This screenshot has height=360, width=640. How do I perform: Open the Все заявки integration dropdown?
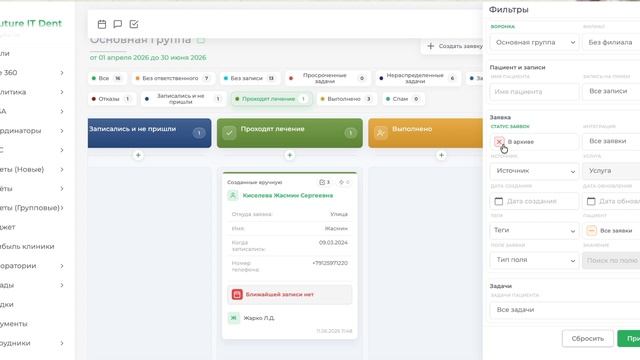pyautogui.click(x=611, y=141)
